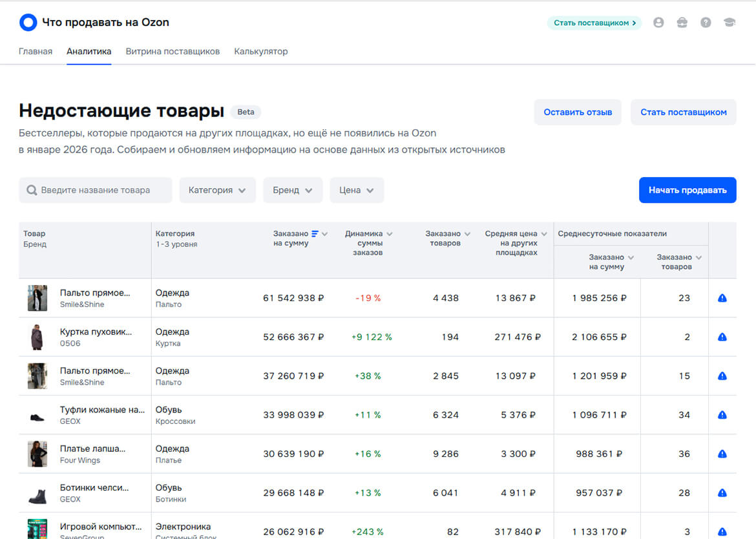
Task: Click the bell icon for the 'Пальто прямое' row
Action: [x=723, y=297]
